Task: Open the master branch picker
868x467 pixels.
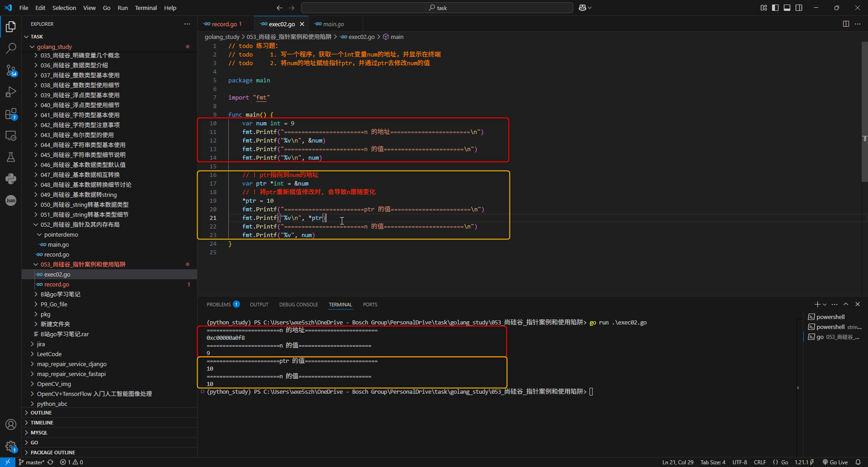Action: (31, 462)
